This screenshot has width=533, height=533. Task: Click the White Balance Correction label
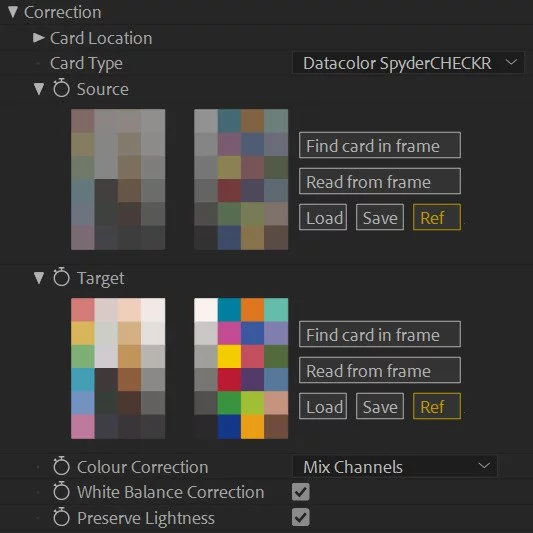171,492
